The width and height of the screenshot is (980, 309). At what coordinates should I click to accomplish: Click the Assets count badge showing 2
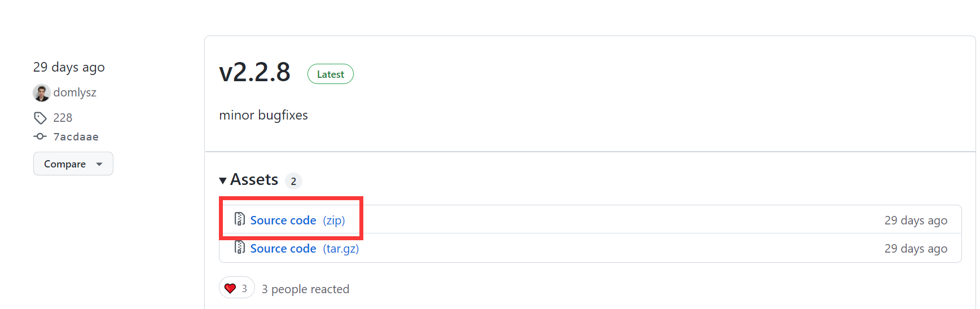pos(293,181)
